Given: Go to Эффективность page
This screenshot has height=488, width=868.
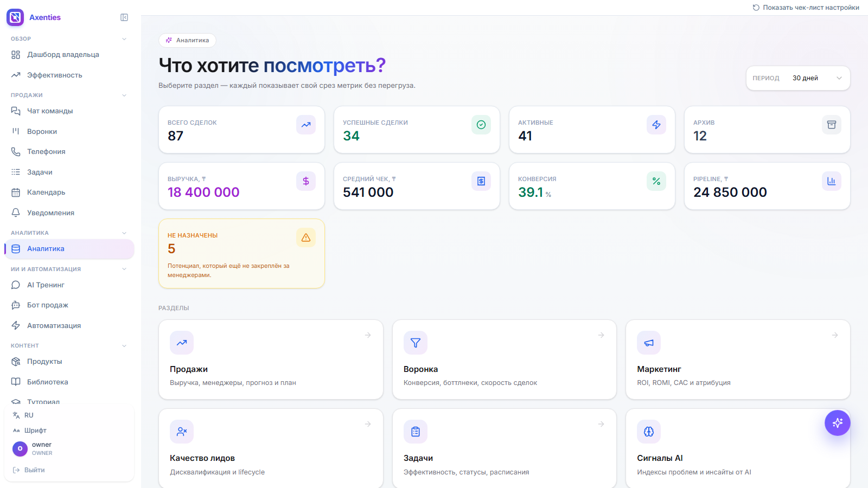Looking at the screenshot, I should 69,75.
